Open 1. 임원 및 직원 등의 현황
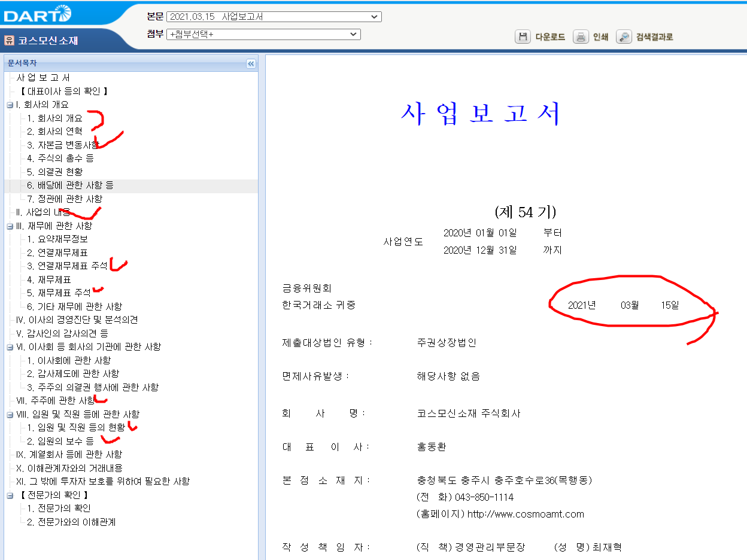747x560 pixels. [x=76, y=428]
